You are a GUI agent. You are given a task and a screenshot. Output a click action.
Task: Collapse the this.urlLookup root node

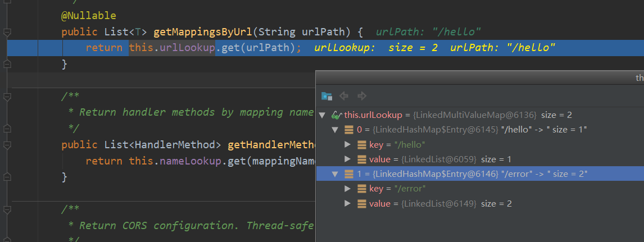(x=322, y=115)
